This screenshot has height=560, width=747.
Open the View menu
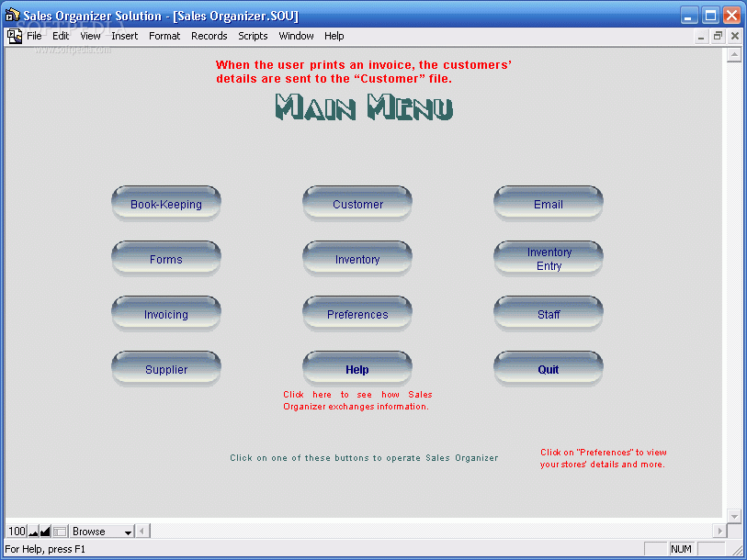pos(90,36)
